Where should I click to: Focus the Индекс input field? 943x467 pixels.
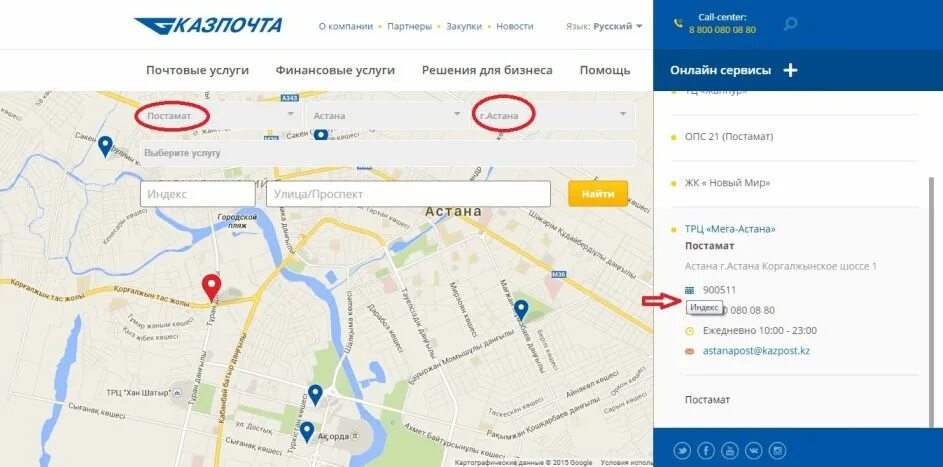(x=198, y=194)
